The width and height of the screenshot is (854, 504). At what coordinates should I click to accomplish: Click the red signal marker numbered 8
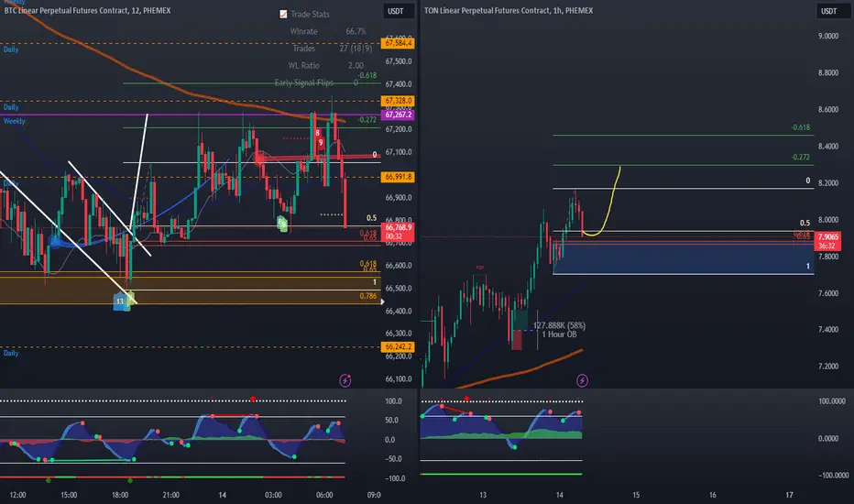[x=317, y=133]
